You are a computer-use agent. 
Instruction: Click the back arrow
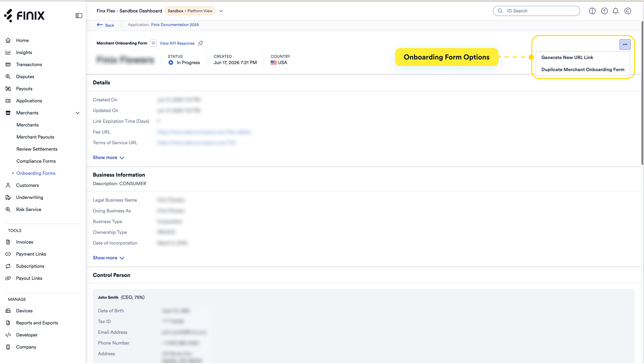click(100, 25)
